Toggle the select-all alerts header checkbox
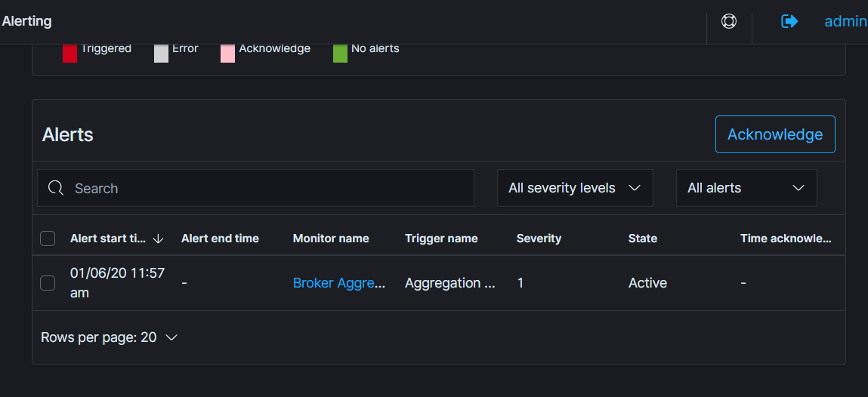This screenshot has height=397, width=868. click(x=48, y=239)
